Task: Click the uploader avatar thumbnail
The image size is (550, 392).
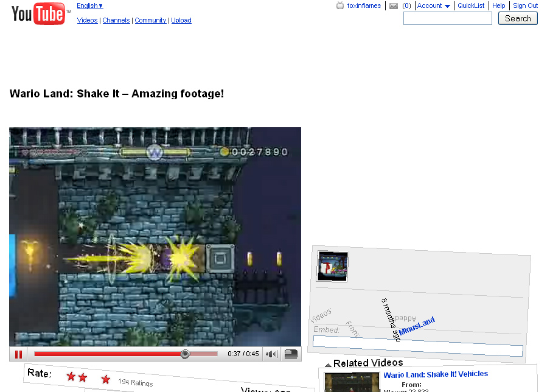Action: pyautogui.click(x=332, y=267)
